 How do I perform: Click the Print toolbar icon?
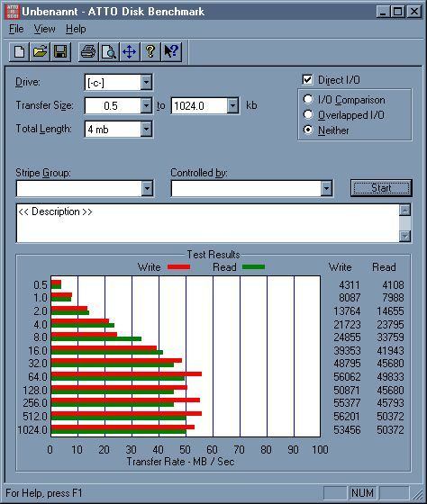[x=88, y=51]
